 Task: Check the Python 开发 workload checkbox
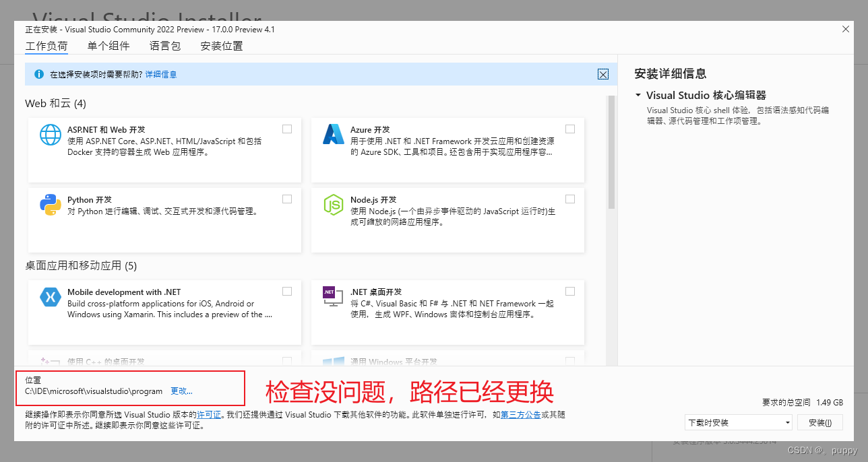(x=286, y=199)
